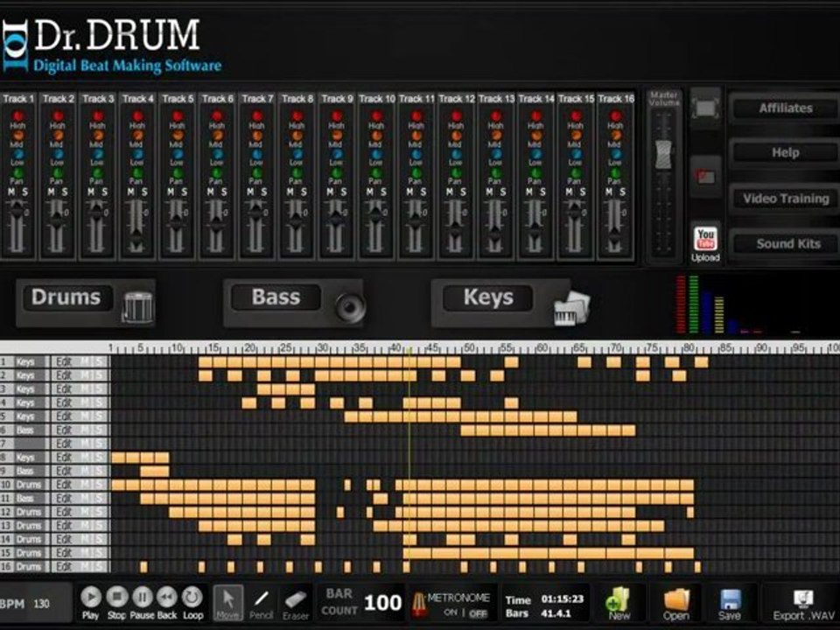The height and width of the screenshot is (630, 840).
Task: Turn the metronome OFF
Action: pyautogui.click(x=479, y=612)
